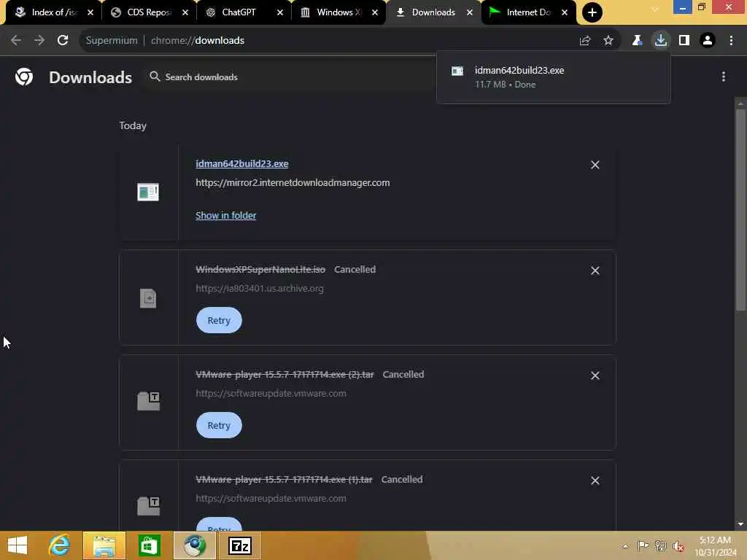
Task: Open the profile avatar icon
Action: [x=708, y=41]
